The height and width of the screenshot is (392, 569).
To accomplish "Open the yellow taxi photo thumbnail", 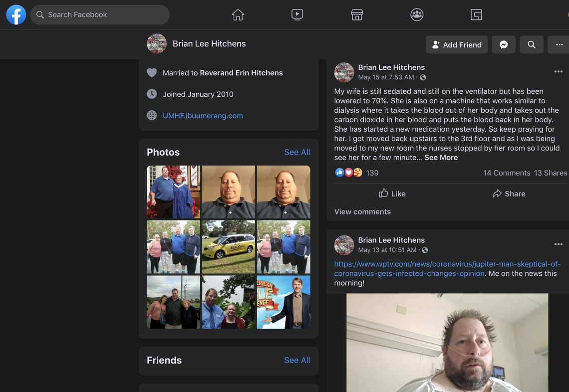I will click(x=228, y=247).
